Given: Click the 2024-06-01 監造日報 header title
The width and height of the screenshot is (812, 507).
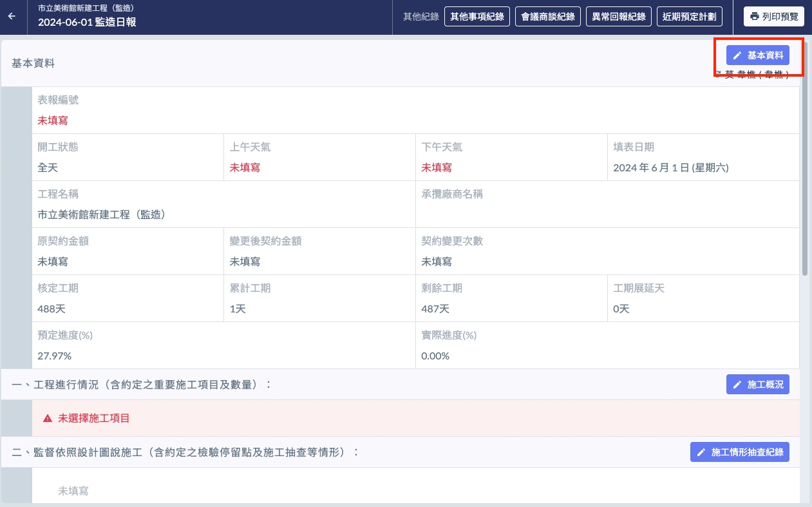Looking at the screenshot, I should 87,23.
